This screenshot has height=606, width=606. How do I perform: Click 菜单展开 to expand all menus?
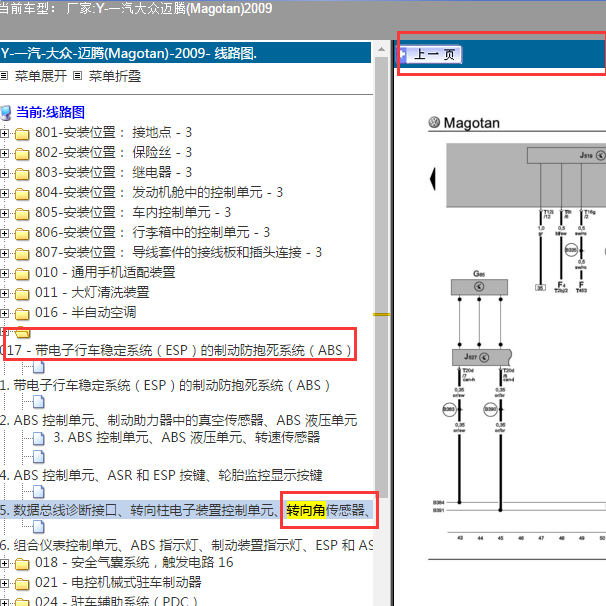point(41,76)
